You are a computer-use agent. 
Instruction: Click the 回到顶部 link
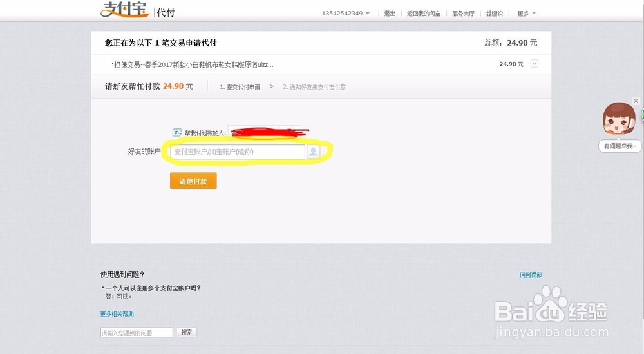(531, 275)
